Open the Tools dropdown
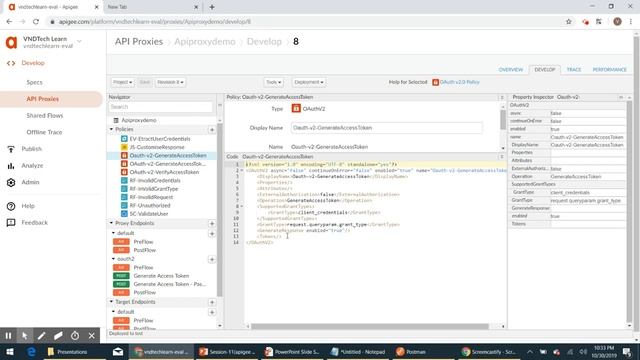 tap(273, 82)
